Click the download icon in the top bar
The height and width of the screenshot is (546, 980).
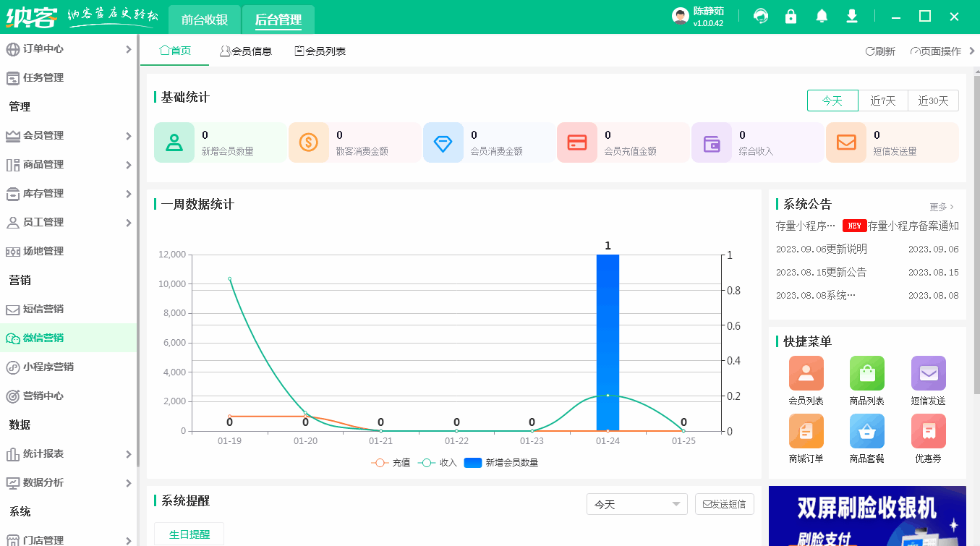(851, 15)
